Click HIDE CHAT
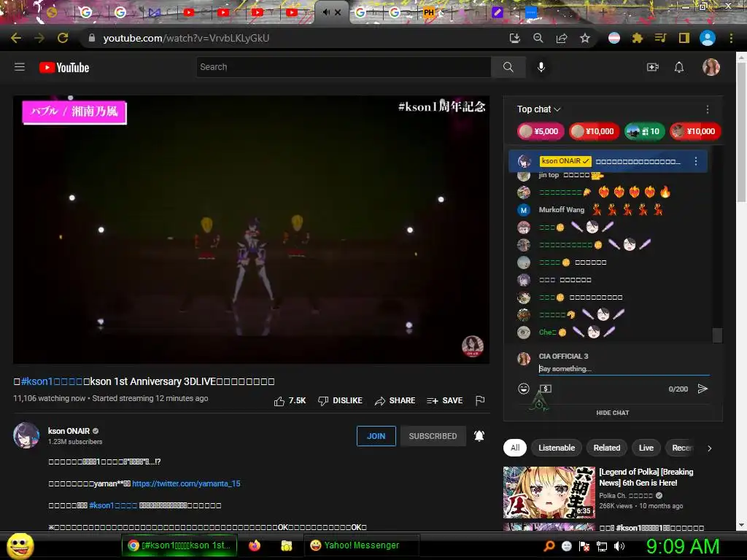Screen dimensions: 747x560 [x=613, y=413]
